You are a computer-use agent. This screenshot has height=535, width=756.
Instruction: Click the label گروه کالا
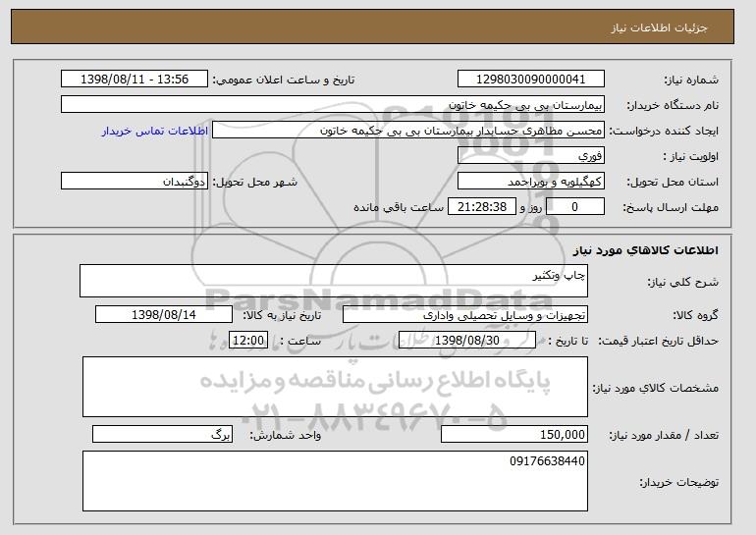(x=695, y=315)
